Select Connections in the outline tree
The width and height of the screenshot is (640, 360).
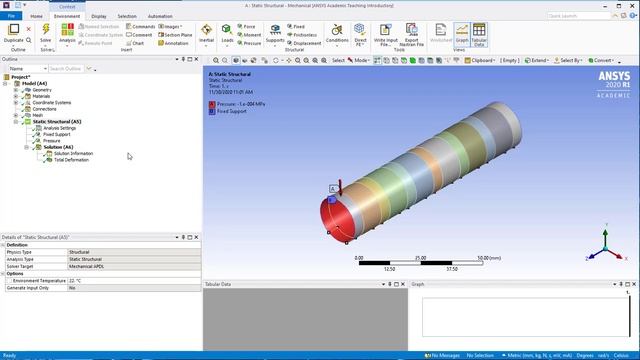(44, 109)
